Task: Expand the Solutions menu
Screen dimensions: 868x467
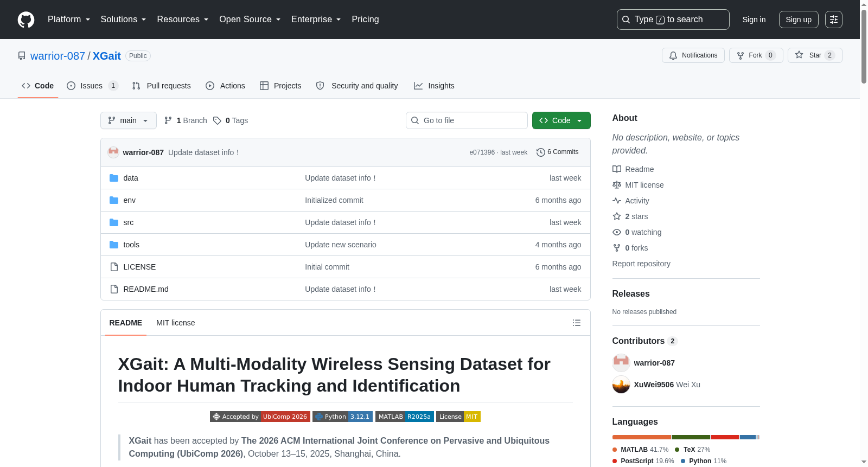Action: [123, 20]
